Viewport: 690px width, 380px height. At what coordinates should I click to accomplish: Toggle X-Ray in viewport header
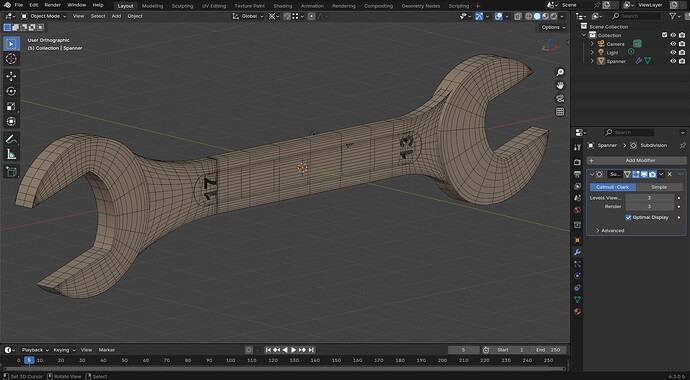(518, 16)
